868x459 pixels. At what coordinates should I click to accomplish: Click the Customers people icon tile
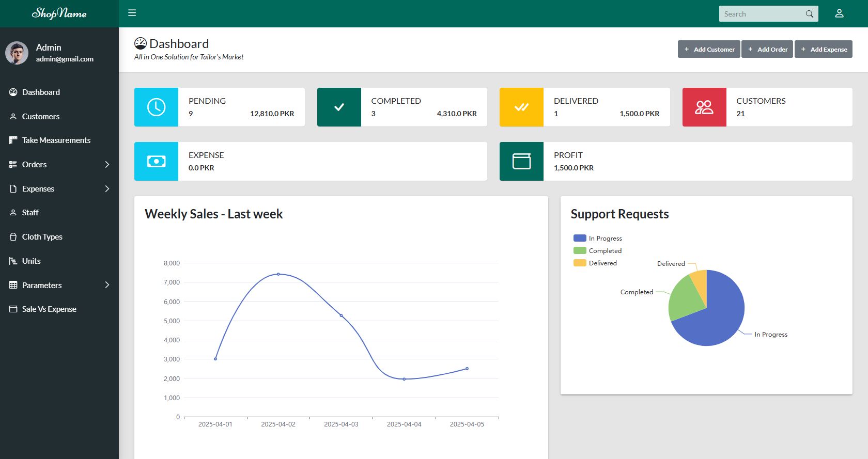coord(704,107)
